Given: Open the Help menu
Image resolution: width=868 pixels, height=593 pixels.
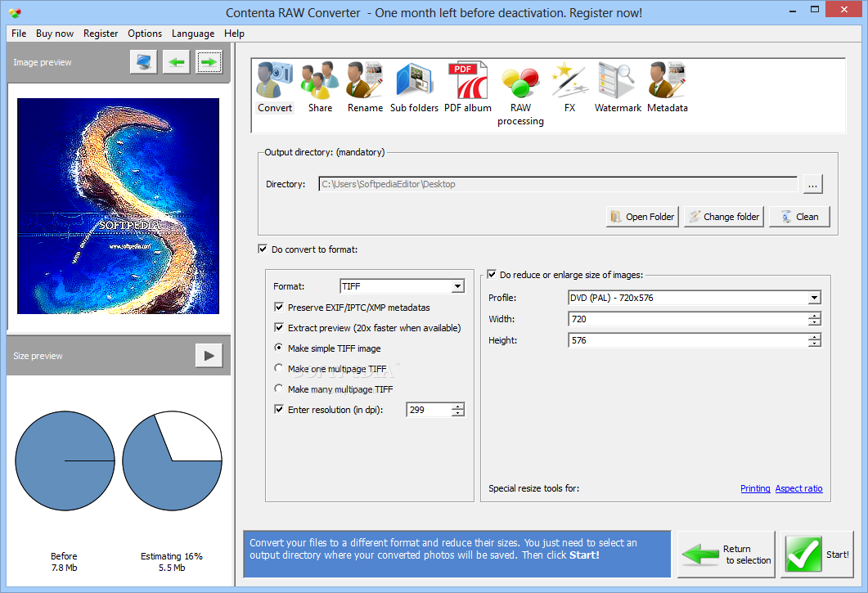Looking at the screenshot, I should click(234, 34).
